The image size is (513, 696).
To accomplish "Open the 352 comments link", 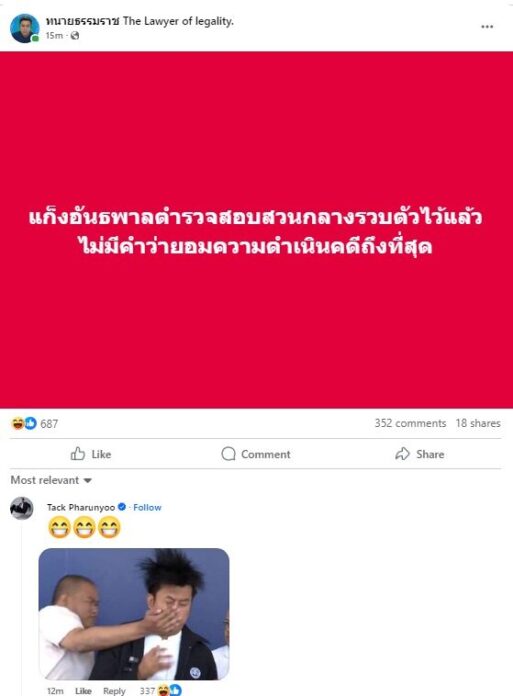I will click(410, 423).
